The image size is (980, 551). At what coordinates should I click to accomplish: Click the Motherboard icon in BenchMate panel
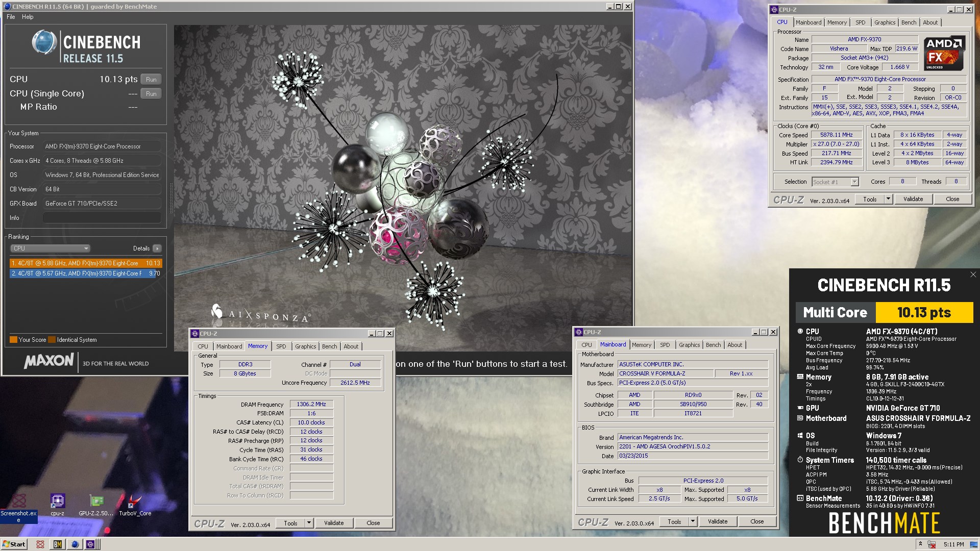(800, 418)
